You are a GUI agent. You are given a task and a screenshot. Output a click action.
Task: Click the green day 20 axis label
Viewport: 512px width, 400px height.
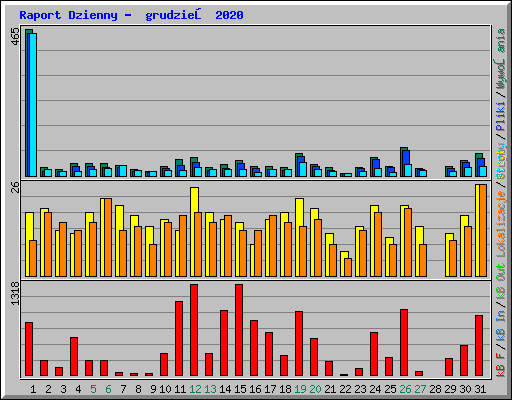[315, 389]
